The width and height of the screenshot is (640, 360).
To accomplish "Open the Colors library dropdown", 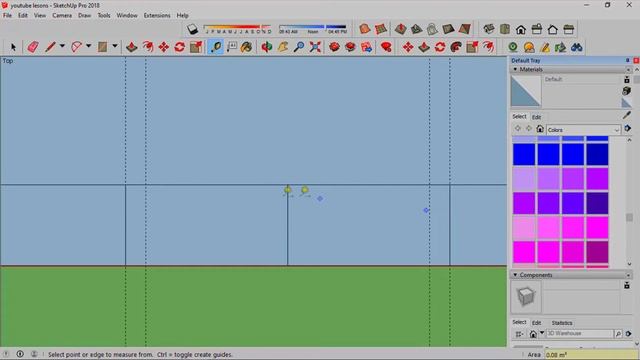I will coord(583,130).
